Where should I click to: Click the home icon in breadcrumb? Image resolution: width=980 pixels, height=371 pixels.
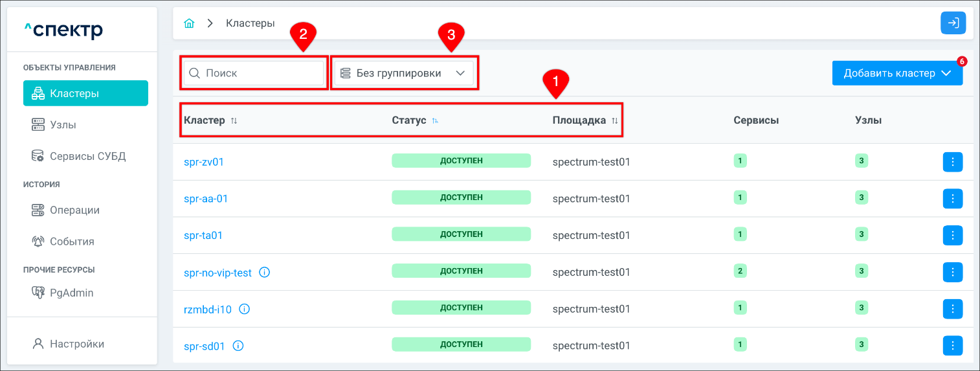[x=189, y=23]
